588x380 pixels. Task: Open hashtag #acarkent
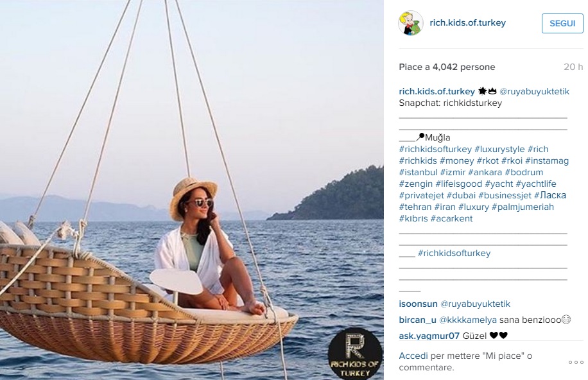click(x=451, y=219)
